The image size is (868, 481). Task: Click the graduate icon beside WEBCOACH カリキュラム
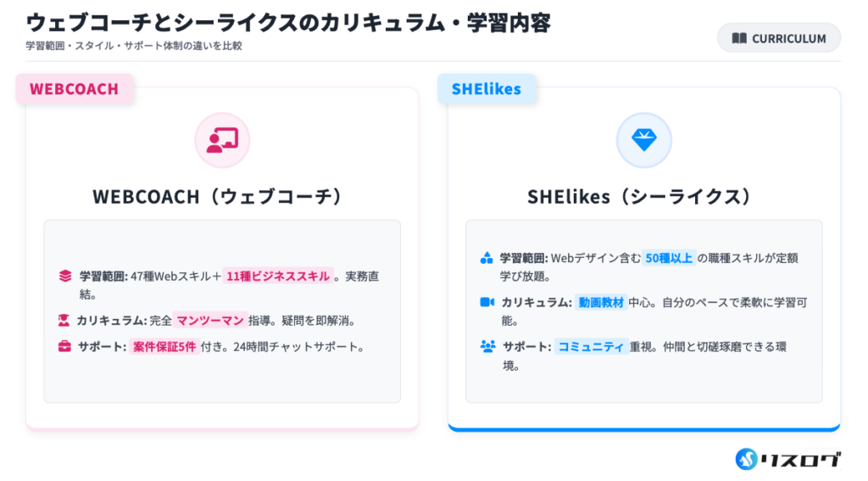coord(64,321)
